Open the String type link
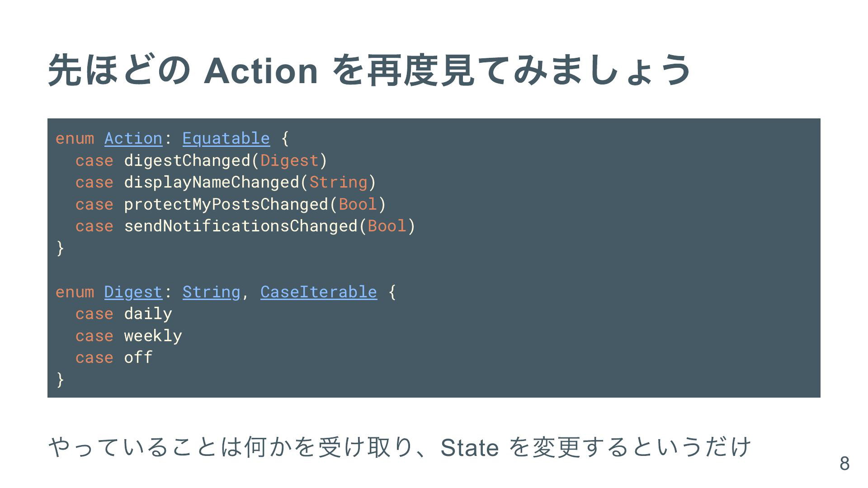The image size is (868, 488). point(212,292)
